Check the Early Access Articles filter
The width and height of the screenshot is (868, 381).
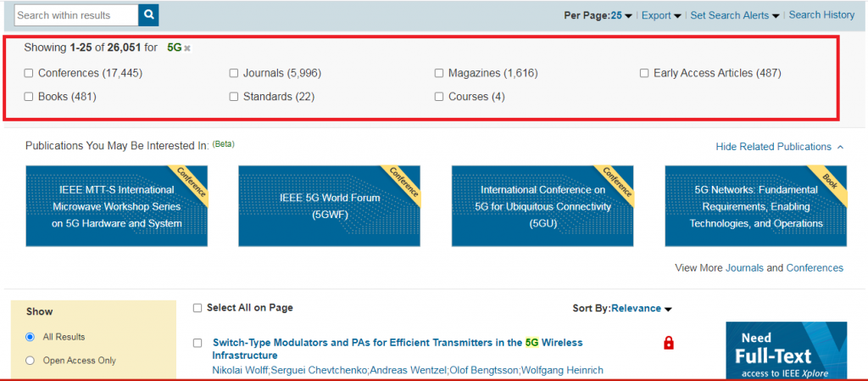[644, 73]
